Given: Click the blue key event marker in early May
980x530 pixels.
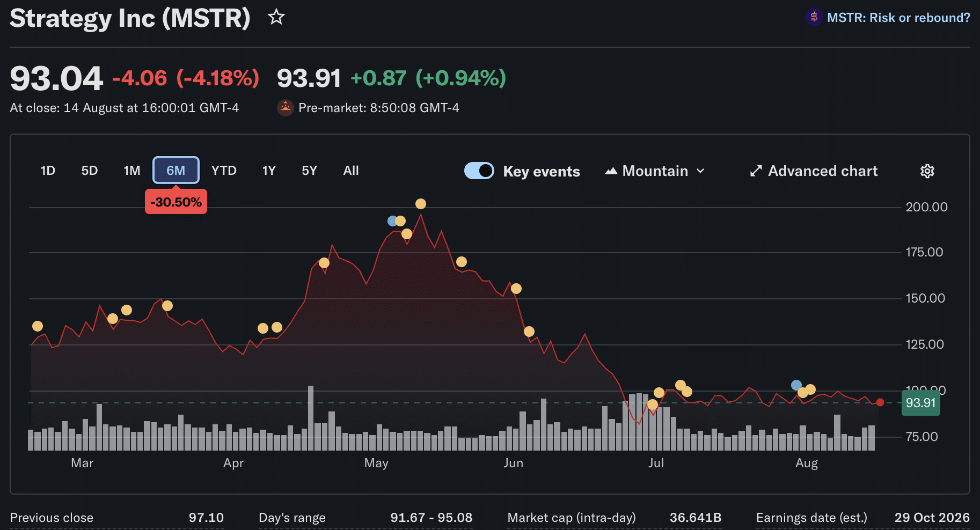Looking at the screenshot, I should point(392,221).
